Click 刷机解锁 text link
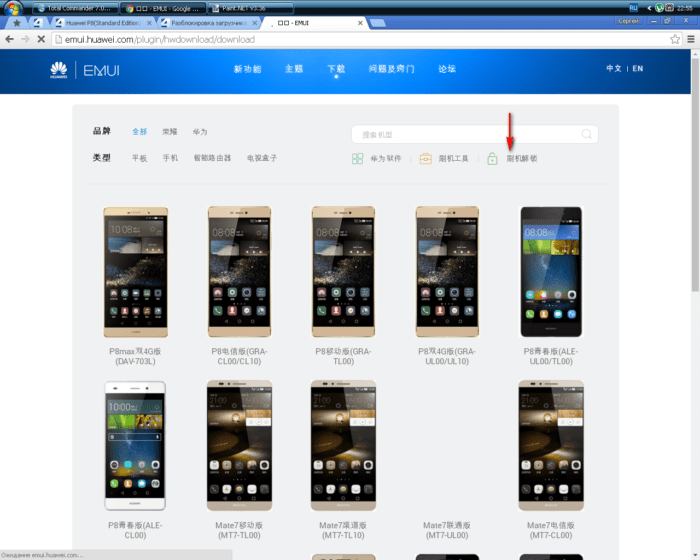 [521, 159]
